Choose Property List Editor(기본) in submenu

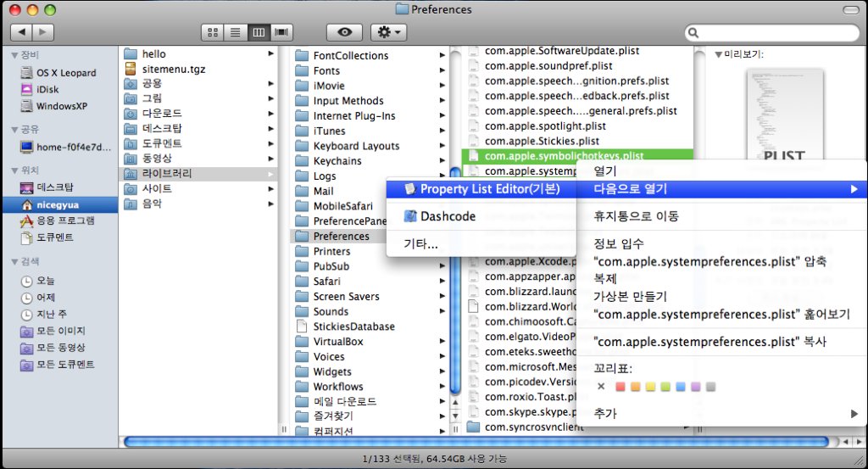pos(481,189)
